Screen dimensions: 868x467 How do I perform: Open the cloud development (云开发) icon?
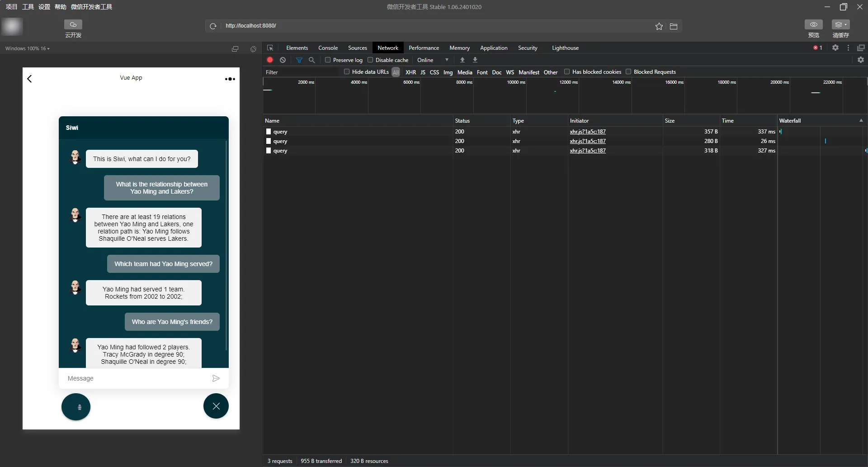[73, 24]
